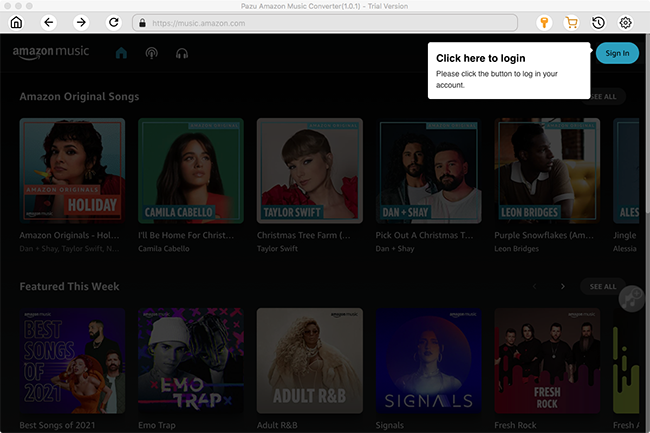Open Best Songs of 2021 playlist cover
This screenshot has width=650, height=433.
coord(72,360)
